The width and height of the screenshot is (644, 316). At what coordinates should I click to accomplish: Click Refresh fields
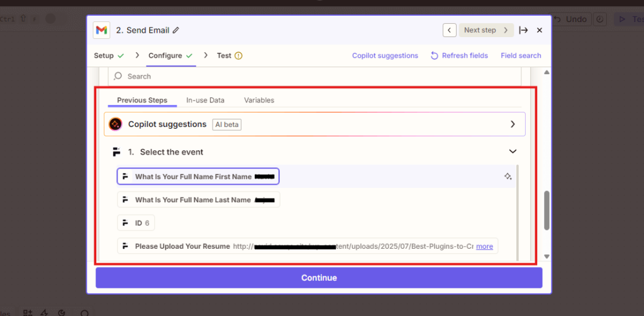pos(459,55)
